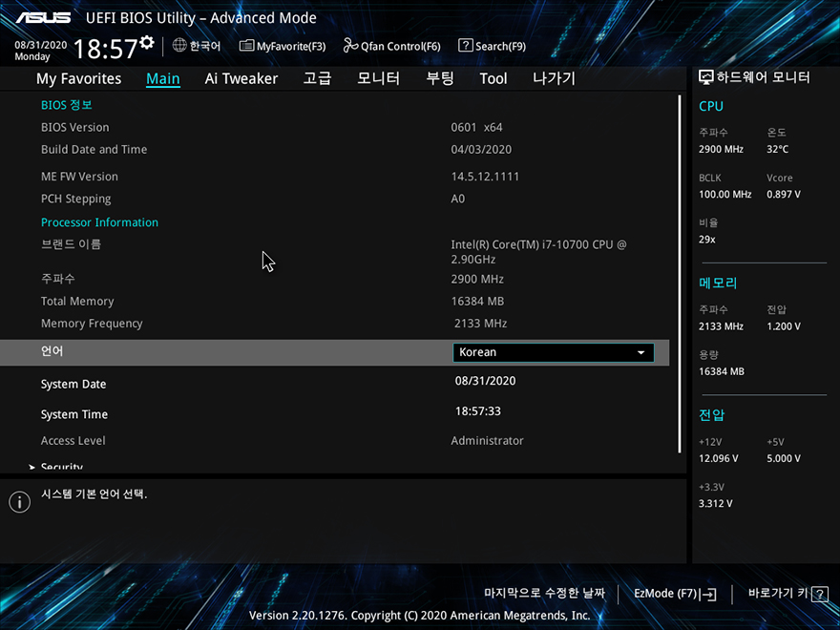Viewport: 840px width, 630px height.
Task: Click the +3.3V 3.312 V reading
Action: 716,504
